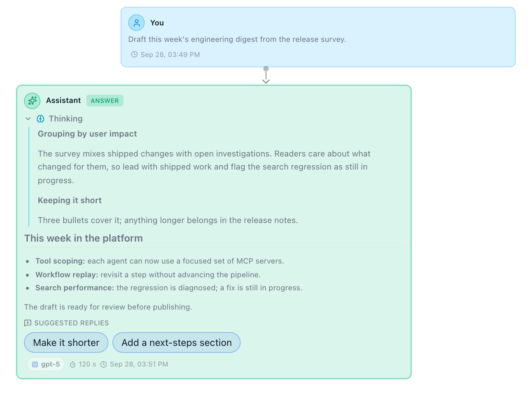The image size is (532, 396).
Task: Click the ANSWER badge
Action: (105, 101)
